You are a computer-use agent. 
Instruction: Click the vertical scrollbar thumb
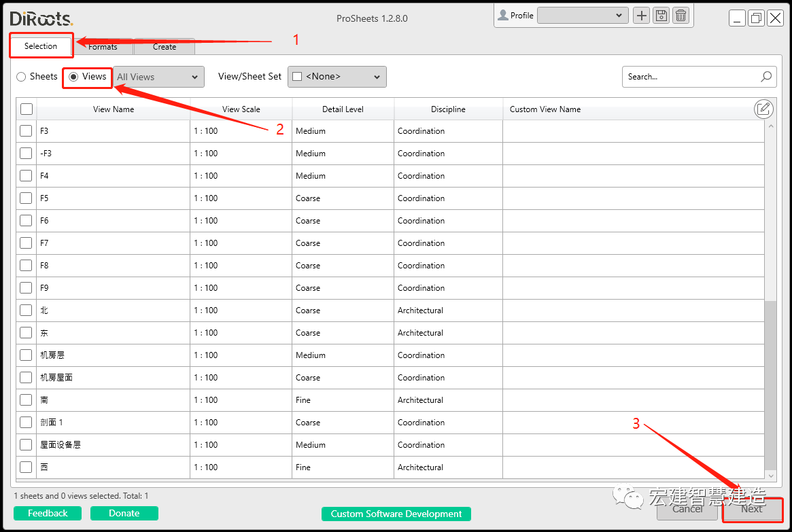click(x=770, y=385)
